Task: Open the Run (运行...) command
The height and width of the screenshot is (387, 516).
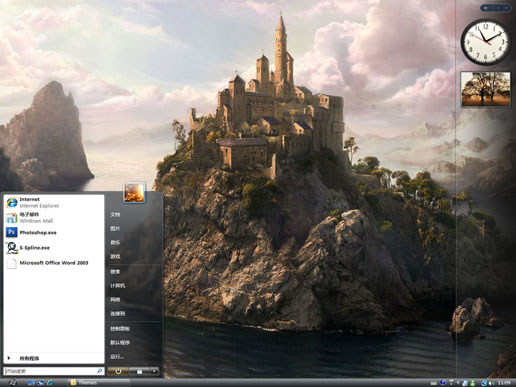Action: click(117, 357)
